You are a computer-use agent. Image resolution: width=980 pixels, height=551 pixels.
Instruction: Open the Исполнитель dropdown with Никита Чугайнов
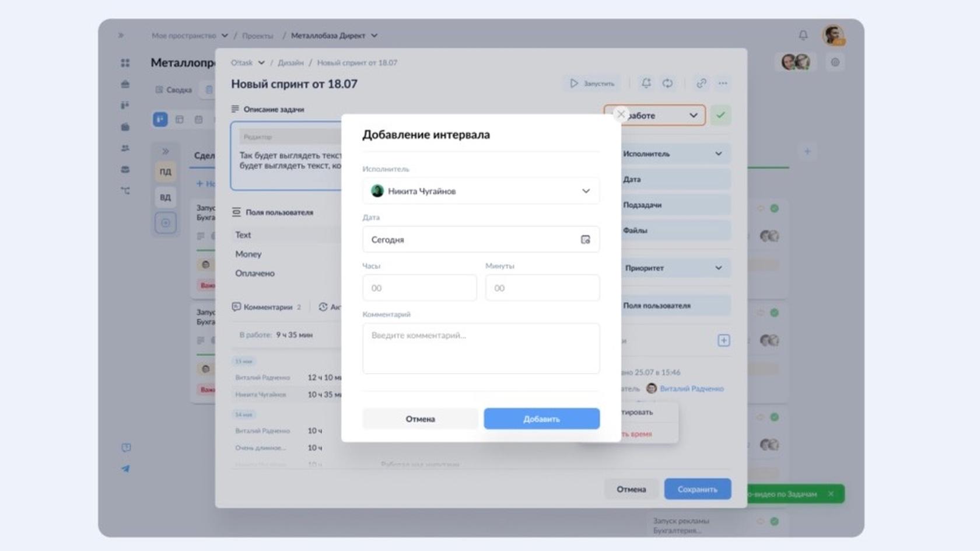(x=481, y=191)
